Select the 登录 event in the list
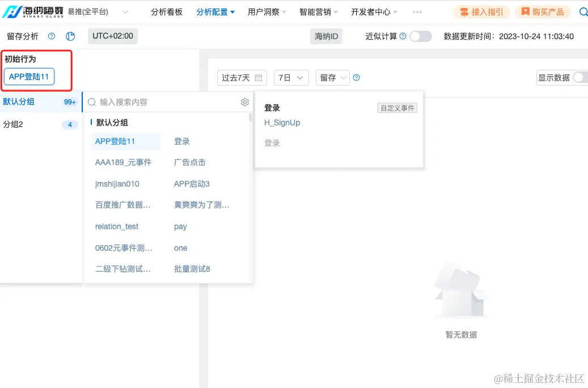Screen dimensions: 588x388 click(x=182, y=141)
